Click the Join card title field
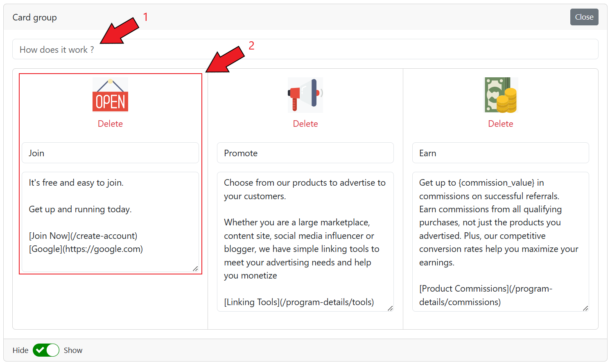The width and height of the screenshot is (610, 364). [110, 153]
